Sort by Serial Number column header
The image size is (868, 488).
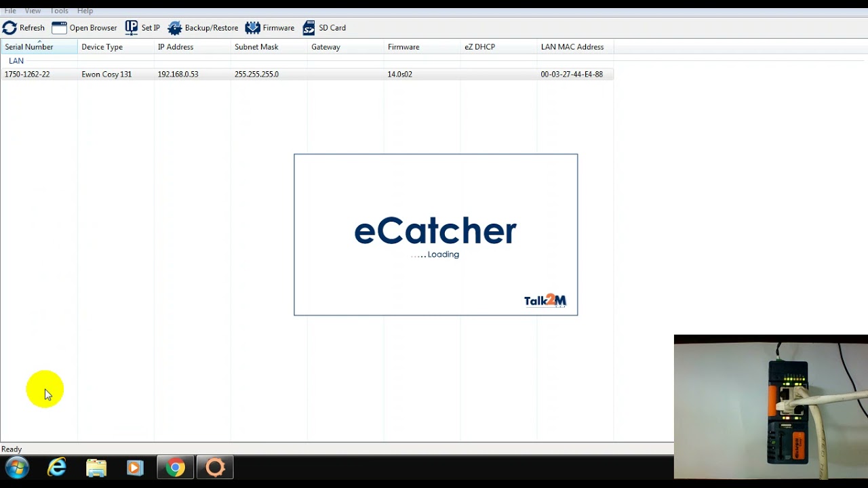(39, 47)
